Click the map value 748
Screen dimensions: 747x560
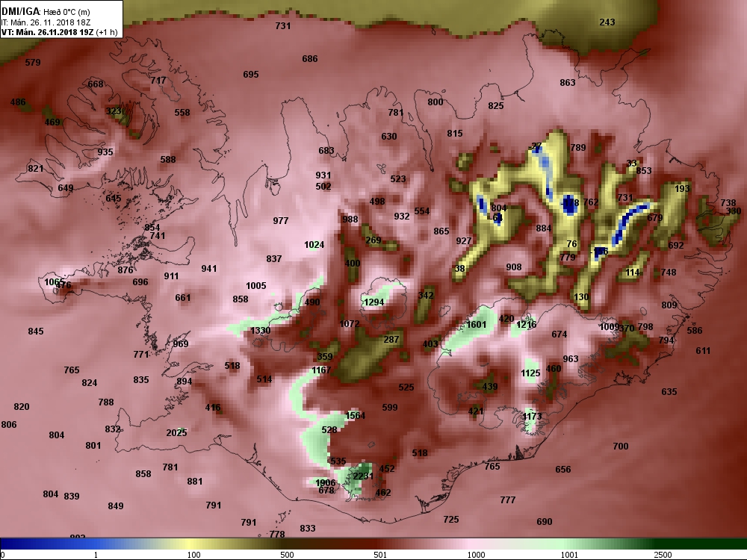(669, 272)
